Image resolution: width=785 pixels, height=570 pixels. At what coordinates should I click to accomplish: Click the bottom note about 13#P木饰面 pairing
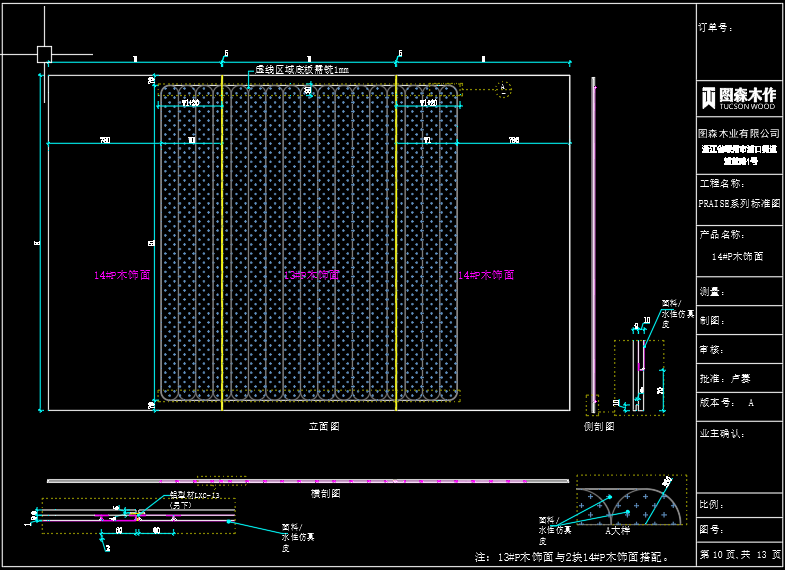pyautogui.click(x=571, y=556)
